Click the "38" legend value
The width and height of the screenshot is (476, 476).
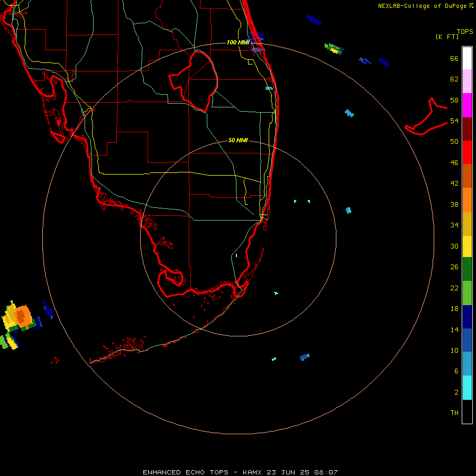click(x=454, y=204)
